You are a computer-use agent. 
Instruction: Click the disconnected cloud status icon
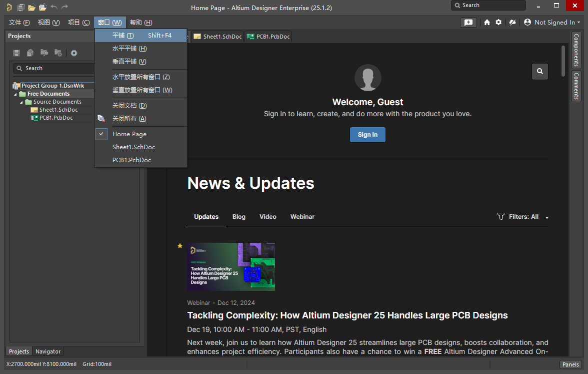pyautogui.click(x=512, y=22)
